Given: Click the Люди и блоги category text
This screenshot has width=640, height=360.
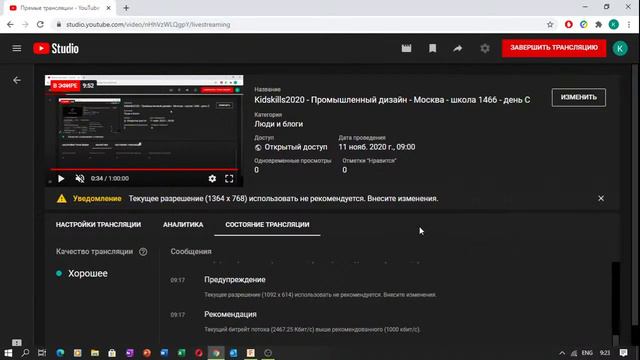Looking at the screenshot, I should (x=278, y=124).
